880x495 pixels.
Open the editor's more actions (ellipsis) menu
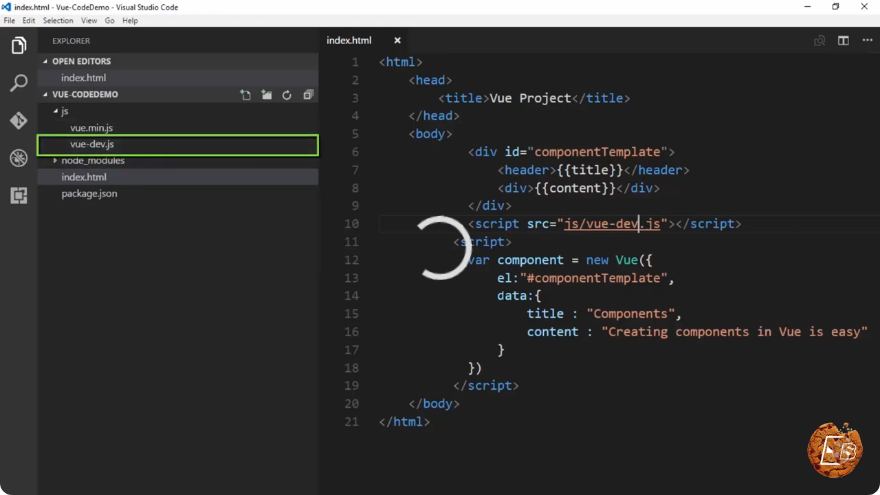[x=867, y=40]
